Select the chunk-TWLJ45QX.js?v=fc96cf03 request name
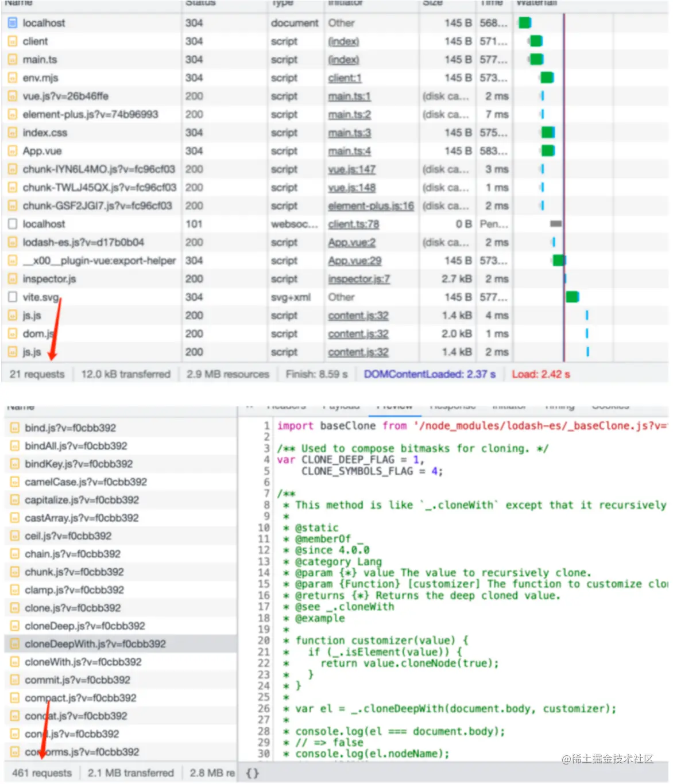This screenshot has height=784, width=673. [99, 188]
